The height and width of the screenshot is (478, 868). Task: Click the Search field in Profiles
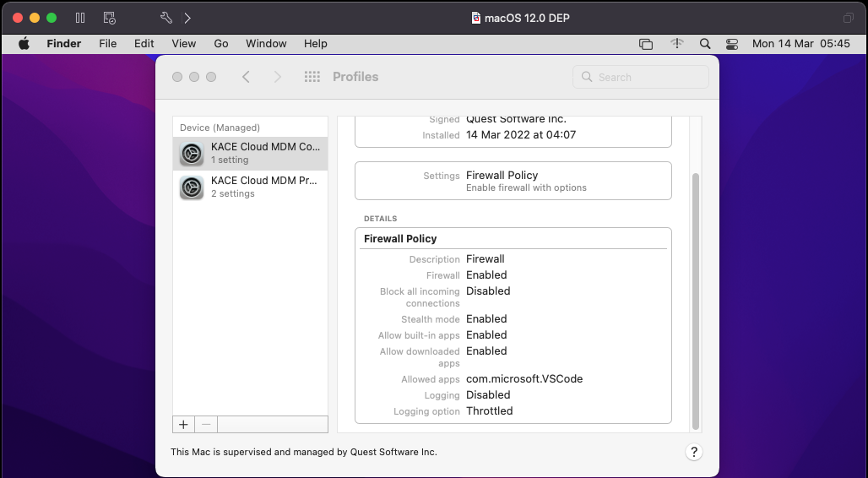click(641, 77)
